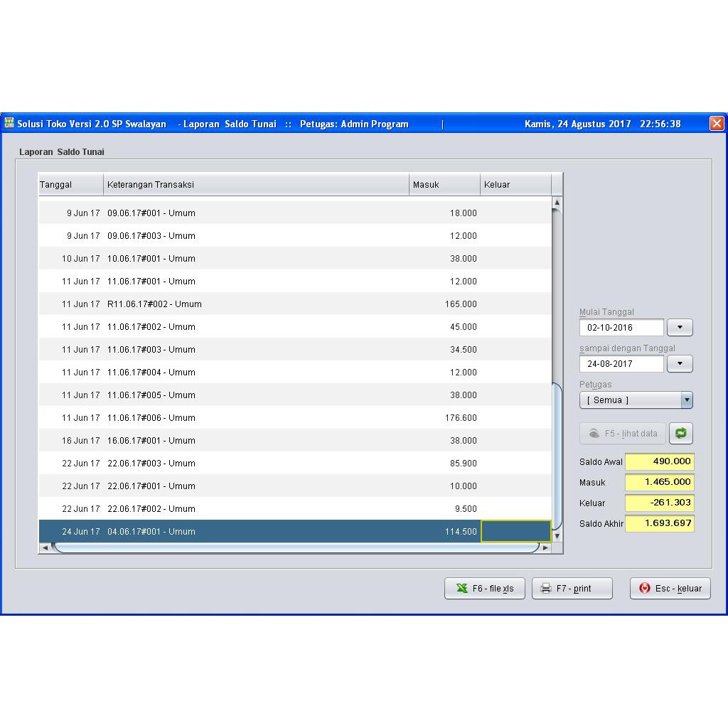
Task: Click the Masuk total 1.465.000
Action: [x=659, y=482]
